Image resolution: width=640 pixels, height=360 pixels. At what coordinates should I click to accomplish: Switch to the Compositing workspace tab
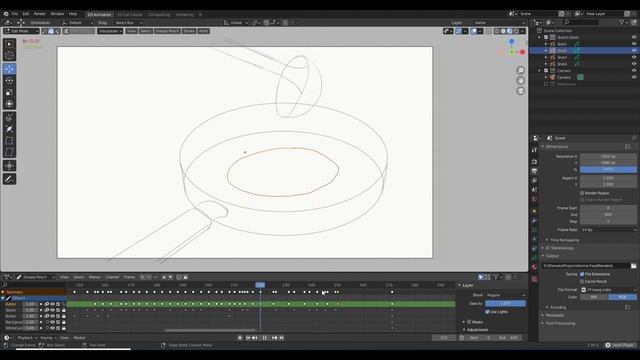159,14
